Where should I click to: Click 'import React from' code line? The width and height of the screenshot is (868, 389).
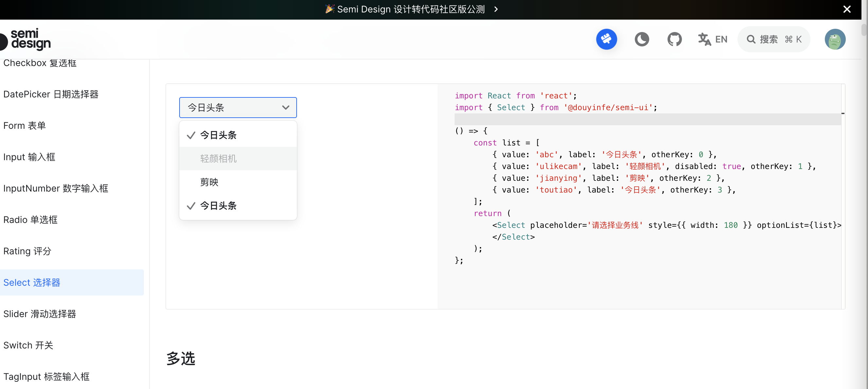pos(515,96)
